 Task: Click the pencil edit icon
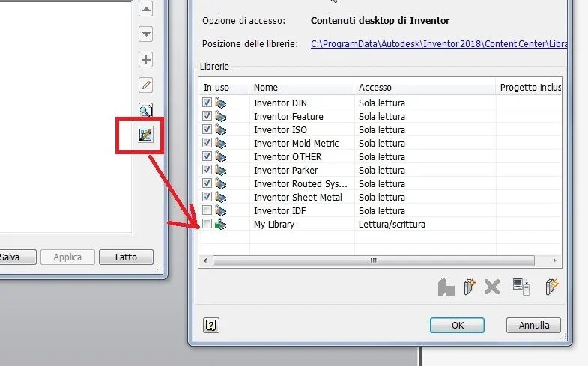click(146, 85)
